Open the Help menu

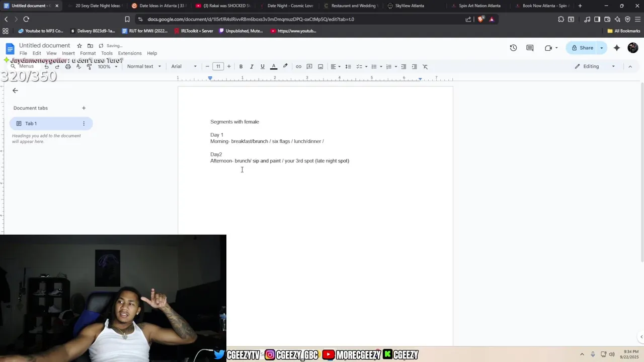(152, 53)
